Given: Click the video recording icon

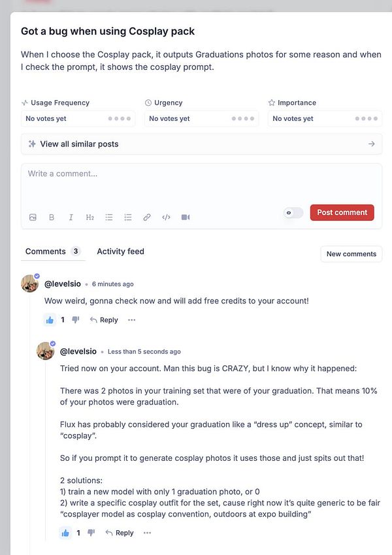Looking at the screenshot, I should [184, 217].
